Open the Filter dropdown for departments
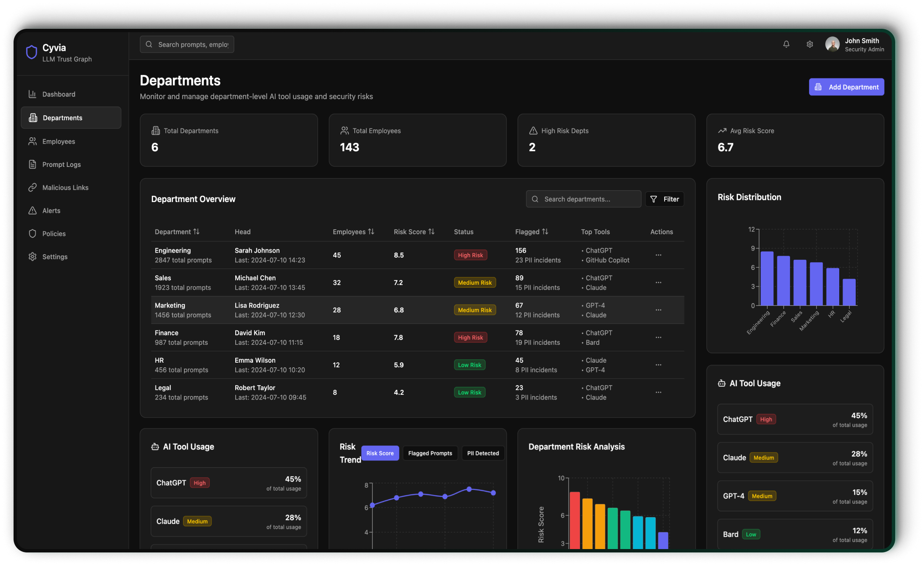This screenshot has width=924, height=566. point(664,199)
